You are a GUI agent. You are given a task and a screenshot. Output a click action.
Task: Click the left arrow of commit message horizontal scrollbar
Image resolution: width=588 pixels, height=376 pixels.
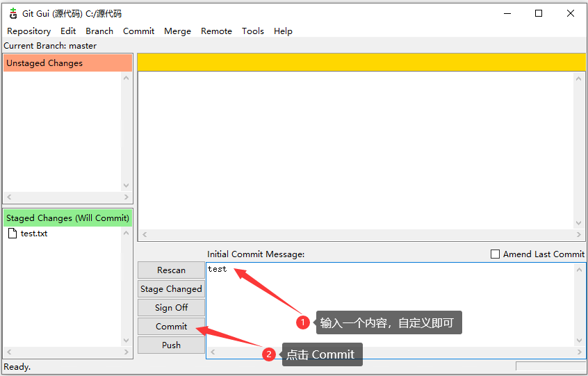click(213, 352)
